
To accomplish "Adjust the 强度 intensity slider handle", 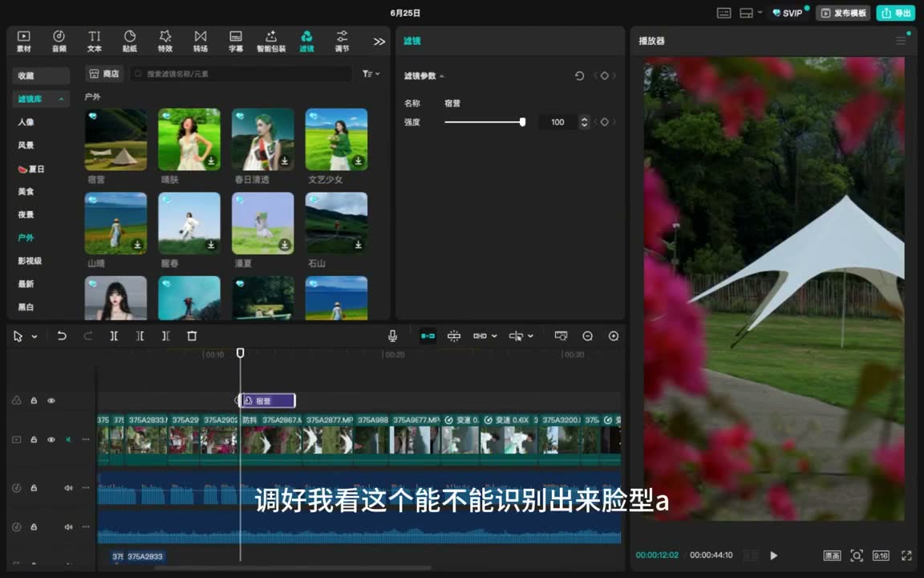I will tap(522, 122).
